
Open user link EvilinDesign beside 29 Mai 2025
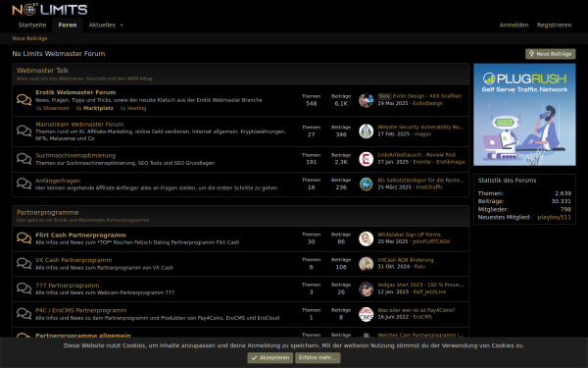coord(427,103)
